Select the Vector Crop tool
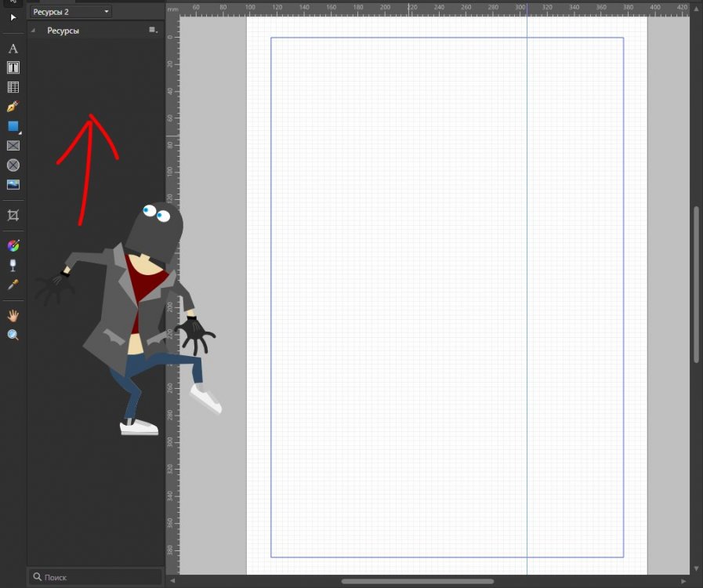The width and height of the screenshot is (703, 588). click(x=13, y=216)
